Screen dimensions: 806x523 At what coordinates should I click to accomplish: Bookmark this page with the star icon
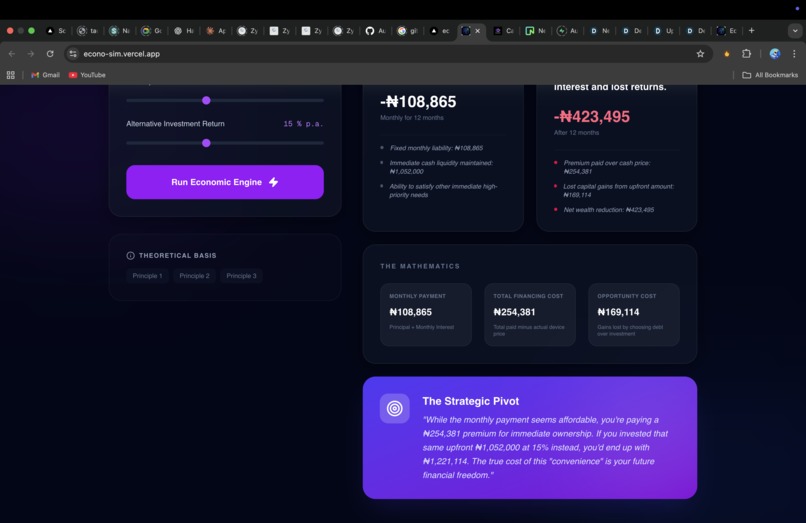pos(700,53)
